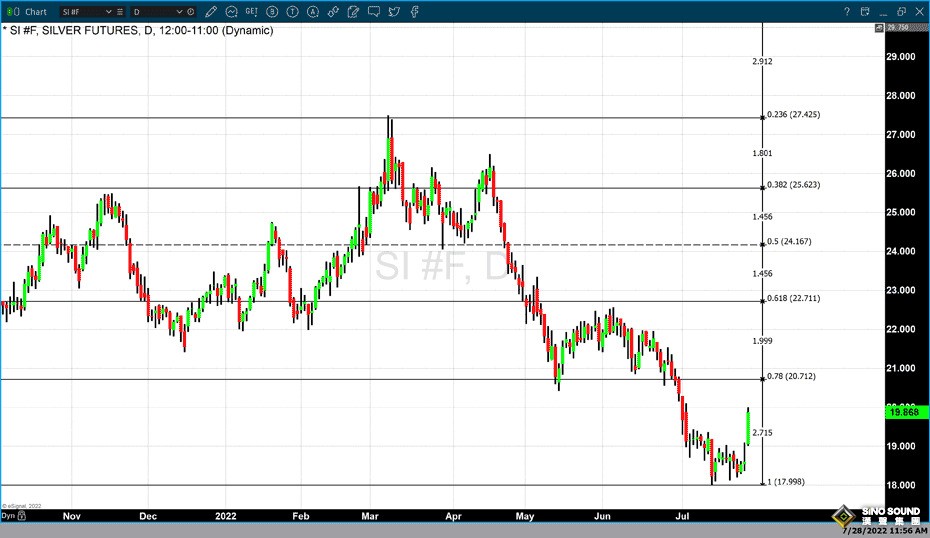Click the 18.000 price axis label
Screen dimensions: 930x538
[x=900, y=485]
